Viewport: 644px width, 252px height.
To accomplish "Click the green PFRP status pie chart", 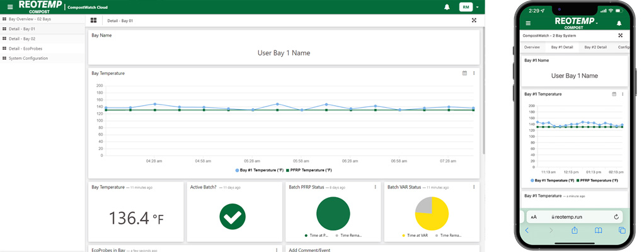I will (333, 214).
